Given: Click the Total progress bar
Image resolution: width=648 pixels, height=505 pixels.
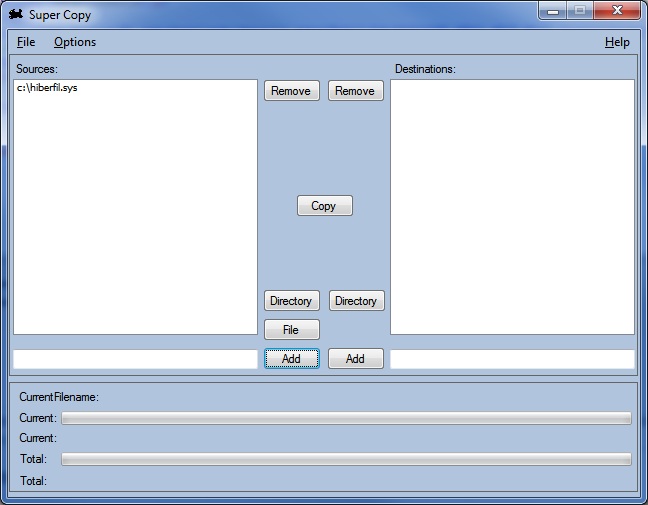Looking at the screenshot, I should 346,459.
